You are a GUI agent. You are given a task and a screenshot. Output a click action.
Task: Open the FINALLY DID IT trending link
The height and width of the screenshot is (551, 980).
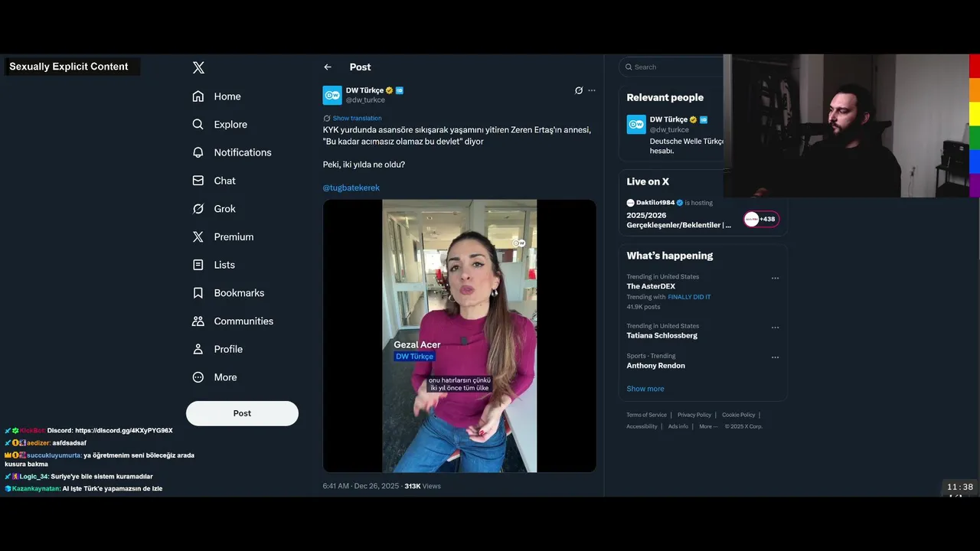tap(689, 297)
